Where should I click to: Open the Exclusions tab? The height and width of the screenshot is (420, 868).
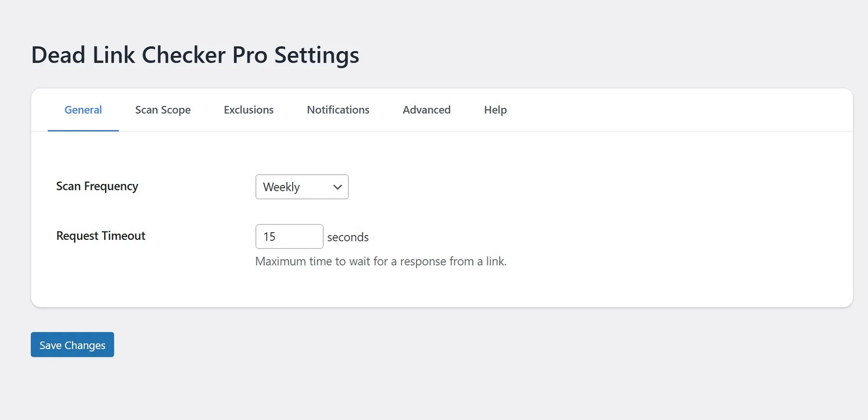tap(248, 110)
